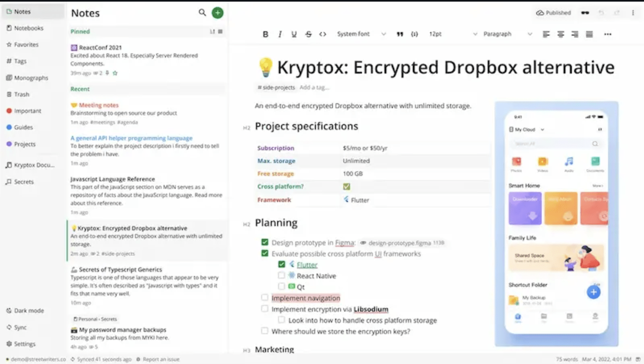The width and height of the screenshot is (644, 364).
Task: Open Monographs in sidebar
Action: coord(32,78)
